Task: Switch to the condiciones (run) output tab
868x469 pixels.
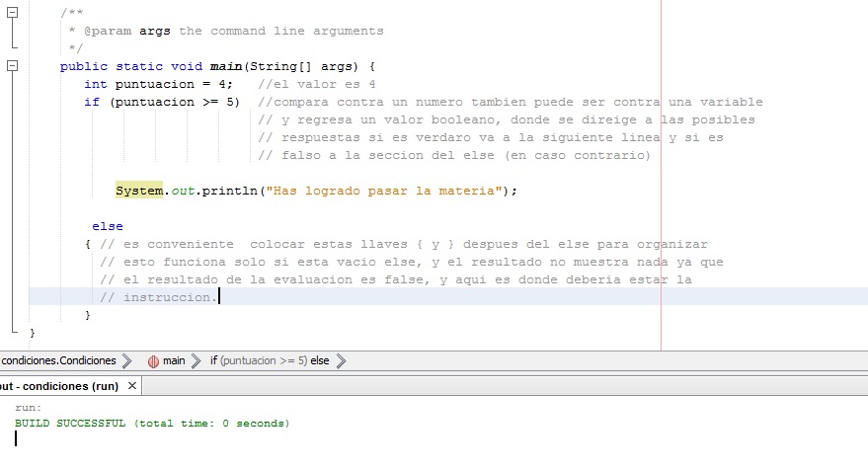Action: tap(59, 386)
